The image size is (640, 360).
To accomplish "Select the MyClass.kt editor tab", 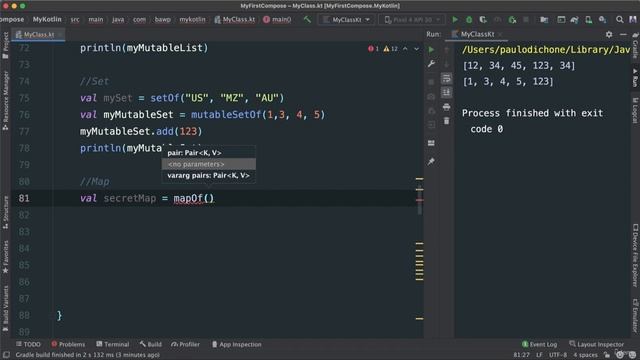I will (38, 34).
